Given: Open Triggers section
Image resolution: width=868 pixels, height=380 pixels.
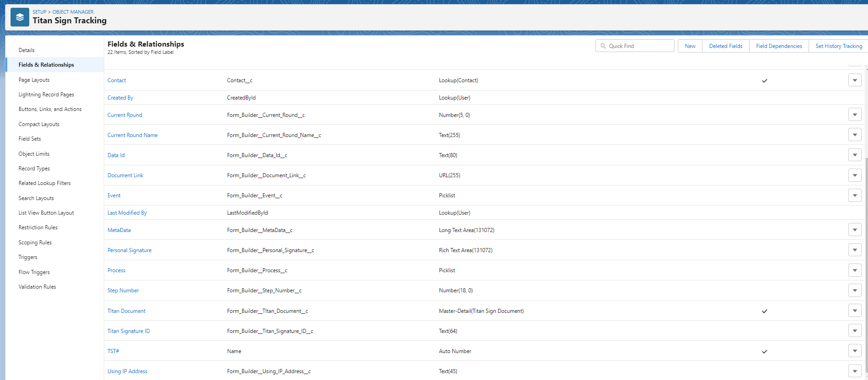Looking at the screenshot, I should pos(28,257).
